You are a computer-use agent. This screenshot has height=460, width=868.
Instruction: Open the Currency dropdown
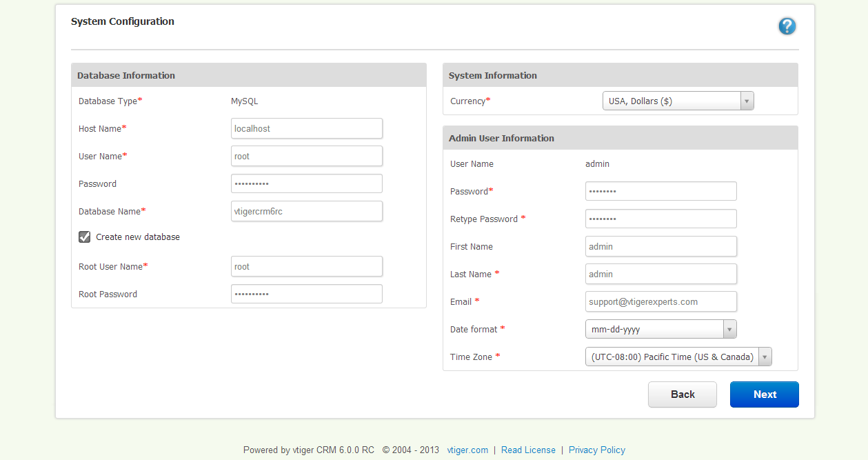coord(678,101)
